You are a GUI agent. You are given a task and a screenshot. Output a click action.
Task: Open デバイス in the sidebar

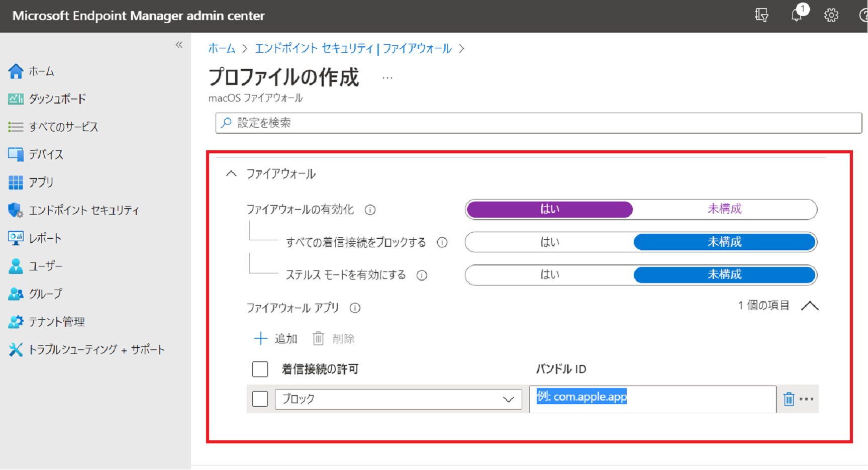point(46,154)
